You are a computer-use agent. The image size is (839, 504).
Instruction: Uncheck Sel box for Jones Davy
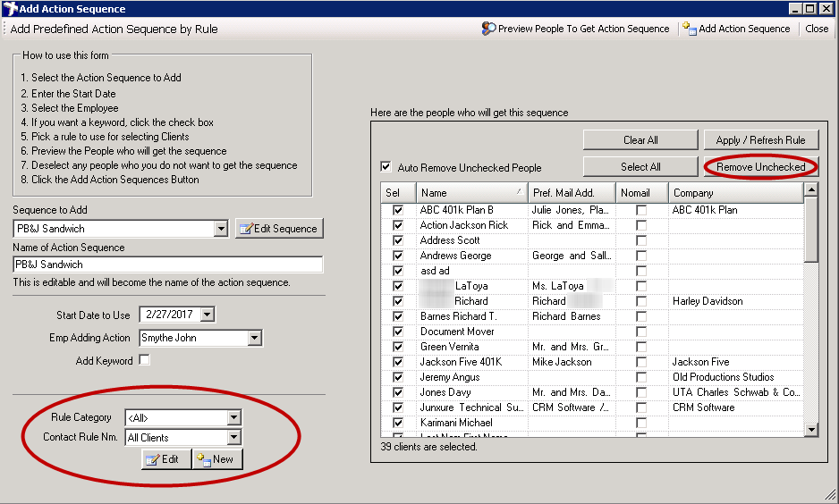point(398,392)
